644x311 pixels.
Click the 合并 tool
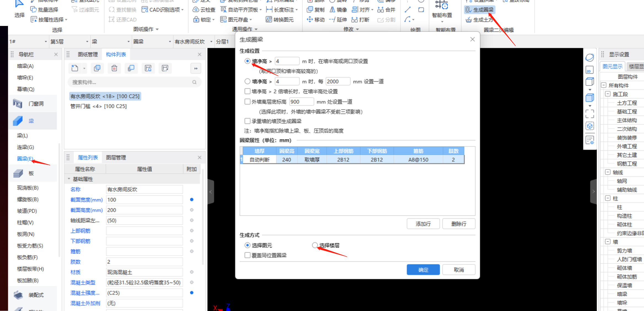[x=386, y=10]
